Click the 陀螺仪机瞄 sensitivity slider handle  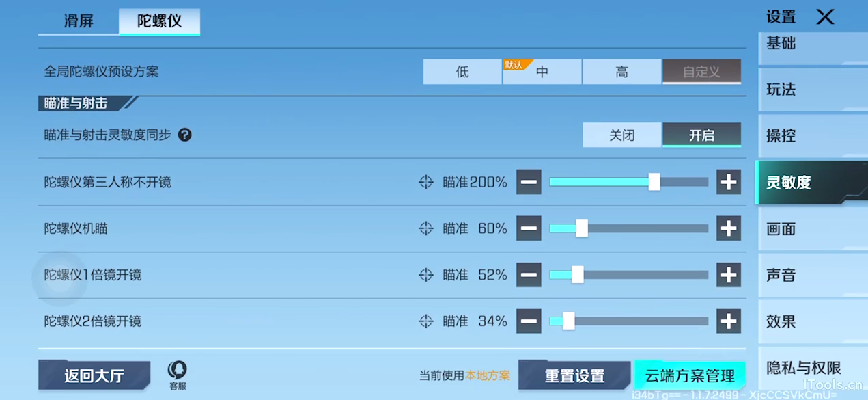pos(582,228)
